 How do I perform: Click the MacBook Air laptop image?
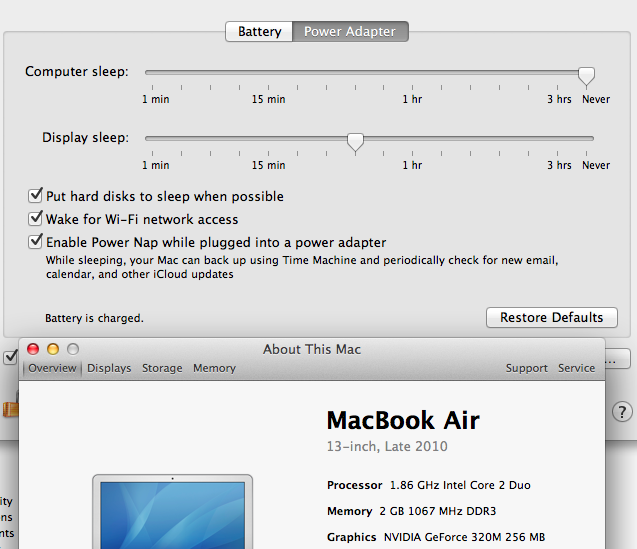pos(172,512)
